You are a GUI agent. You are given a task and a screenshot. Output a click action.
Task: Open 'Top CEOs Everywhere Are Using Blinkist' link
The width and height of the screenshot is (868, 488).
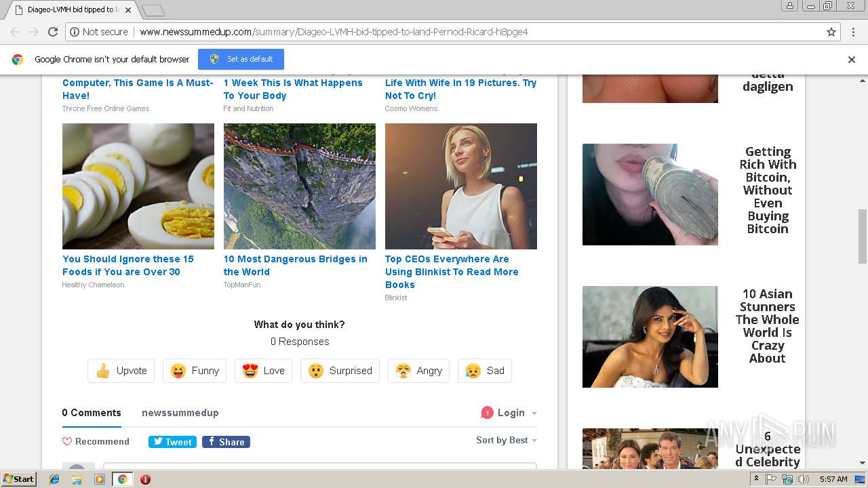pos(452,272)
